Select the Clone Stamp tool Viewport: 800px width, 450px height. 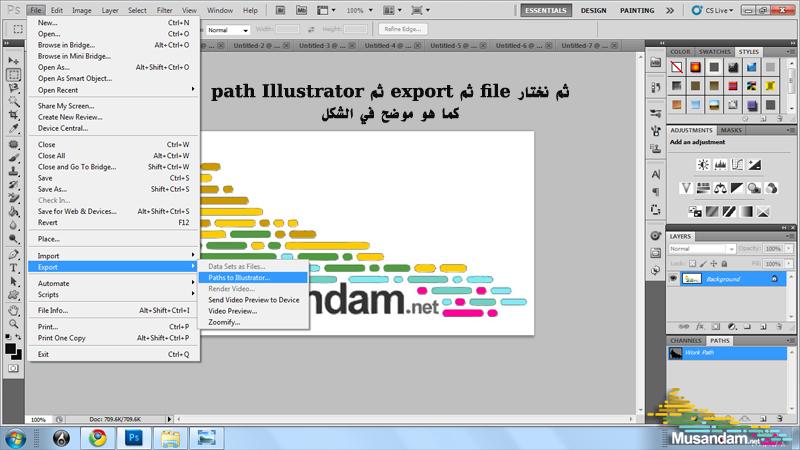click(13, 171)
